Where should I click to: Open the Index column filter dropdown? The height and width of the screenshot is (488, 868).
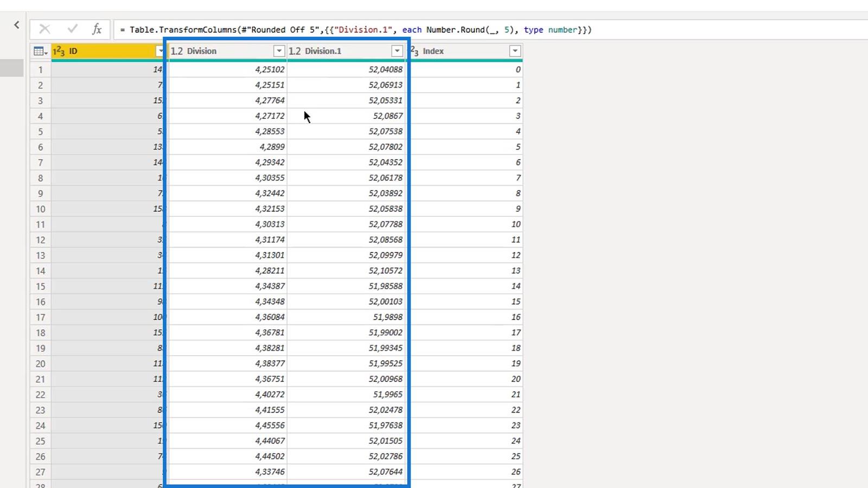click(x=515, y=51)
